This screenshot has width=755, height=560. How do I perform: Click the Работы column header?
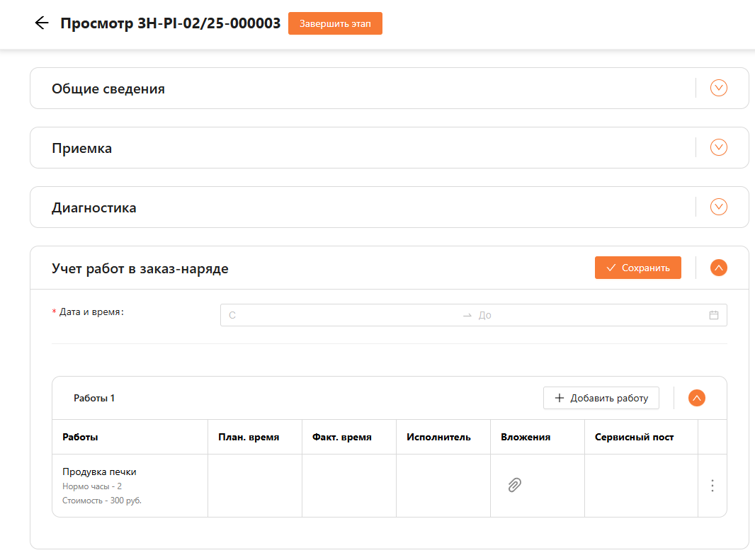[x=80, y=437]
